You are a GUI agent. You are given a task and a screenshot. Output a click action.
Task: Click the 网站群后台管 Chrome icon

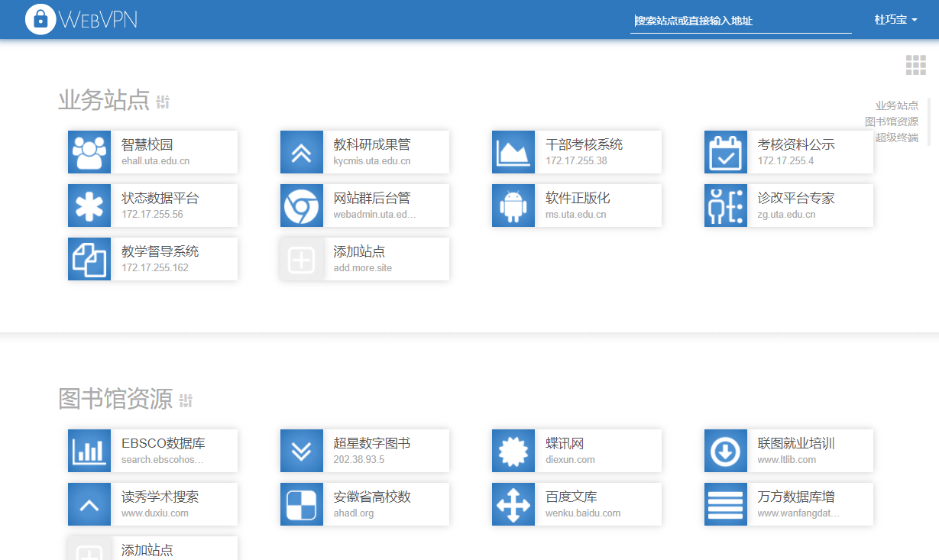pyautogui.click(x=302, y=206)
